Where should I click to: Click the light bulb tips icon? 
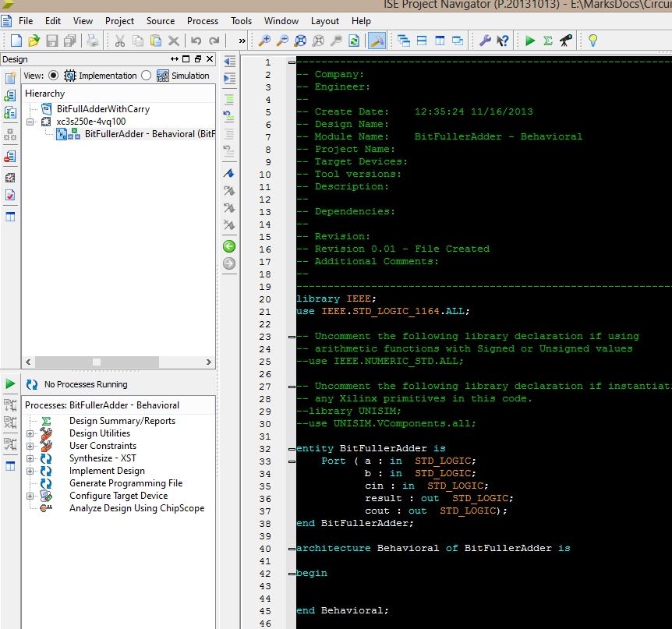pos(592,41)
